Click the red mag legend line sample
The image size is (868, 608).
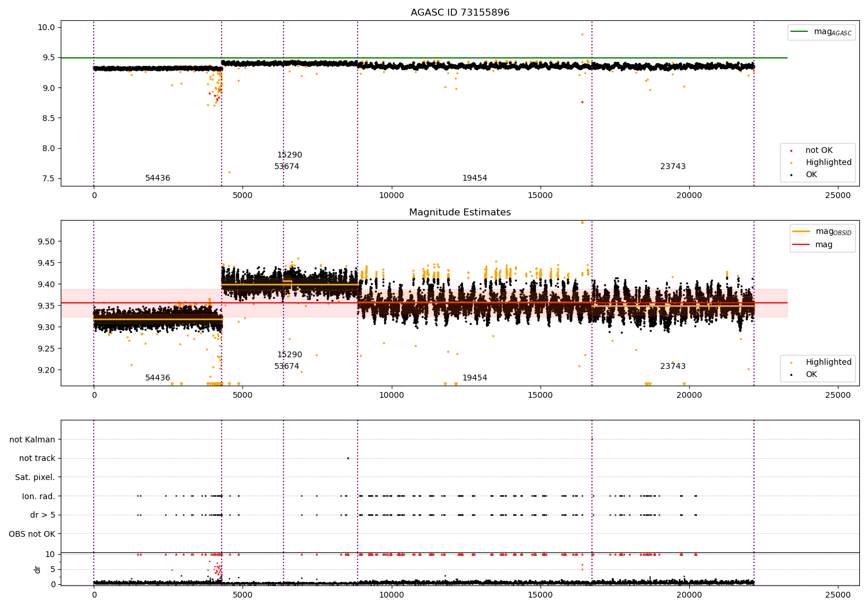pyautogui.click(x=801, y=245)
